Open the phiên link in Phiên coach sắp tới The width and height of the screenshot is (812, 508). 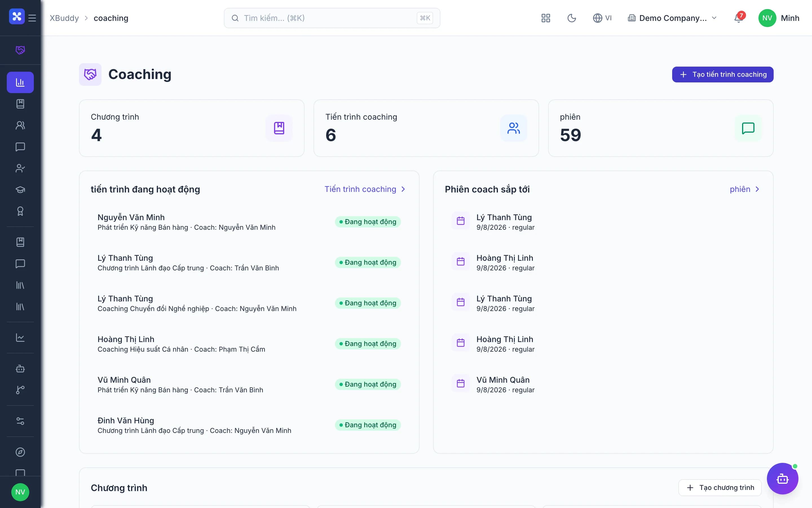[x=745, y=189]
